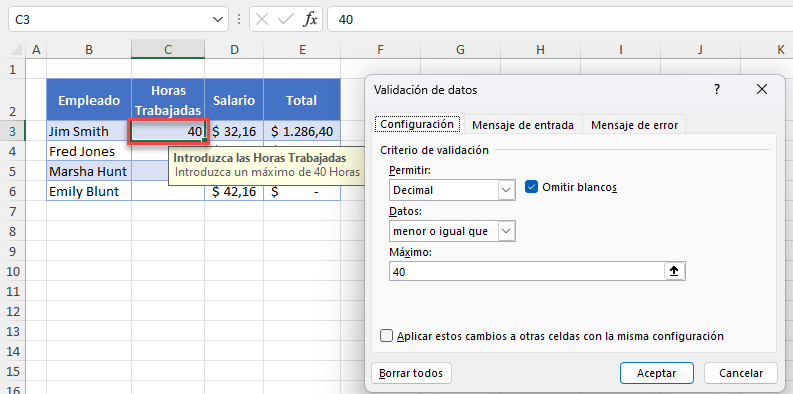Click cell C3 containing 40
793x394 pixels.
tap(168, 132)
